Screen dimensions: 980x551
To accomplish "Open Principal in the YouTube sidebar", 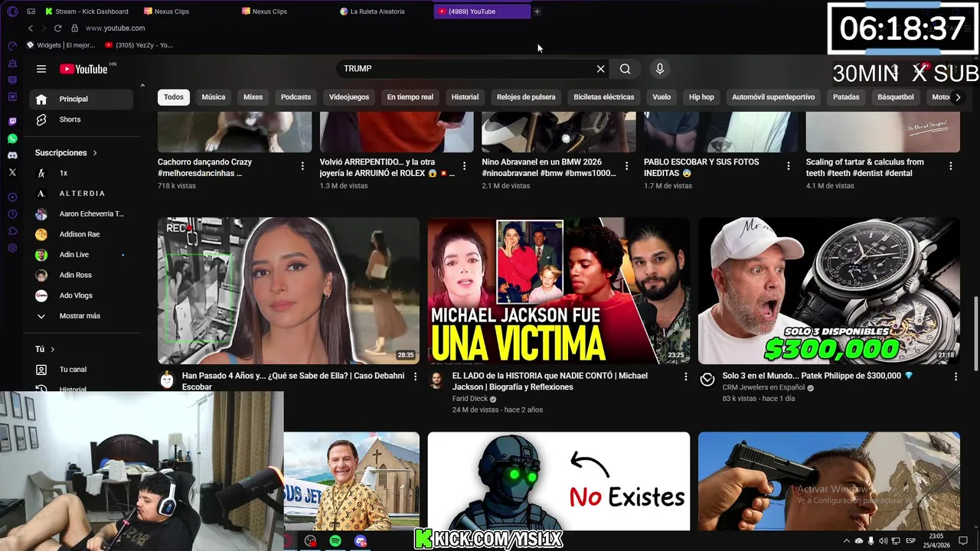I will point(82,99).
